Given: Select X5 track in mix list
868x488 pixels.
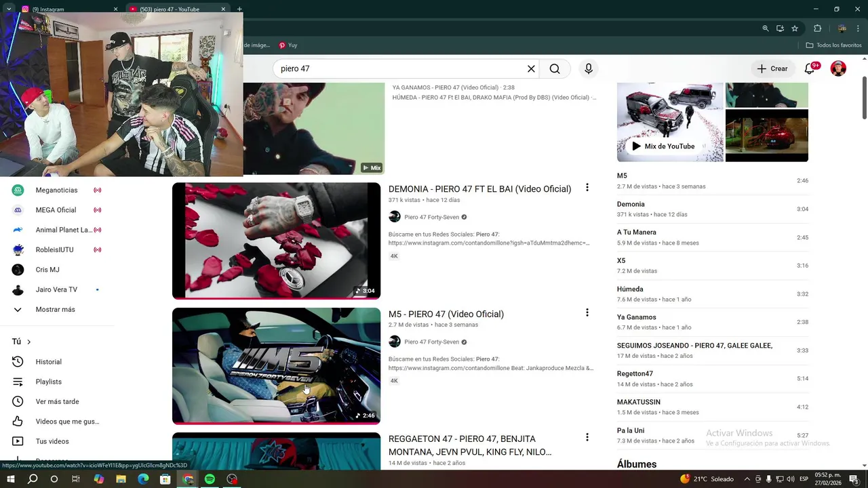Looking at the screenshot, I should tap(712, 266).
